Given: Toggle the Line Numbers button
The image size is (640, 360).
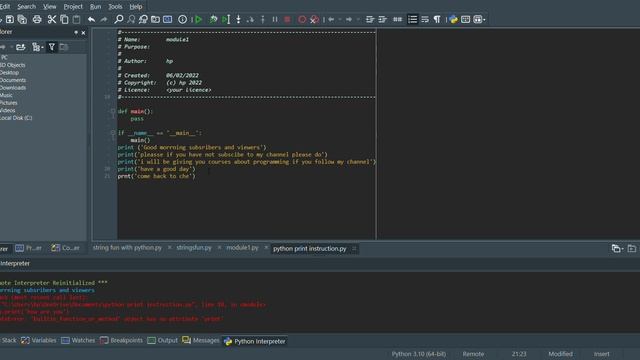Looking at the screenshot, I should (413, 19).
